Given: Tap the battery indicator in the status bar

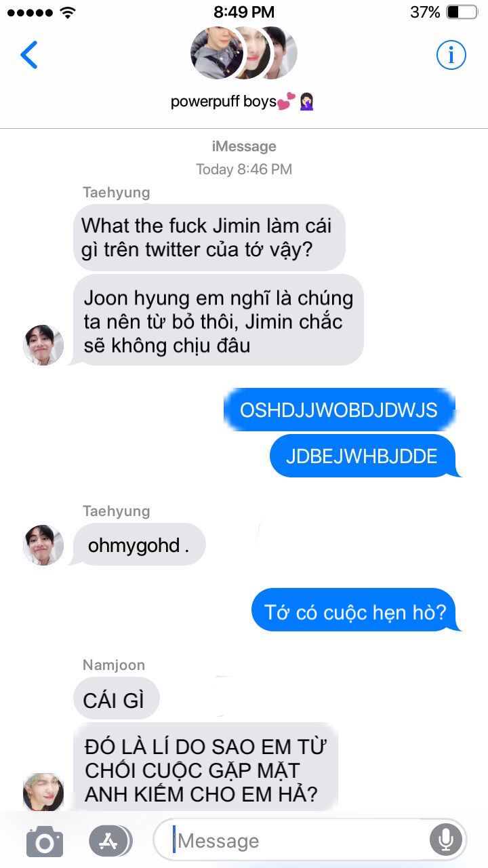Looking at the screenshot, I should coord(462,12).
